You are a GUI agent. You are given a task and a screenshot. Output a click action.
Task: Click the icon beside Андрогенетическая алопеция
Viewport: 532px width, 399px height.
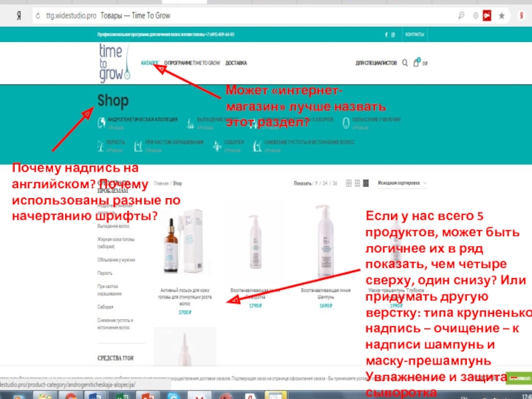click(102, 123)
